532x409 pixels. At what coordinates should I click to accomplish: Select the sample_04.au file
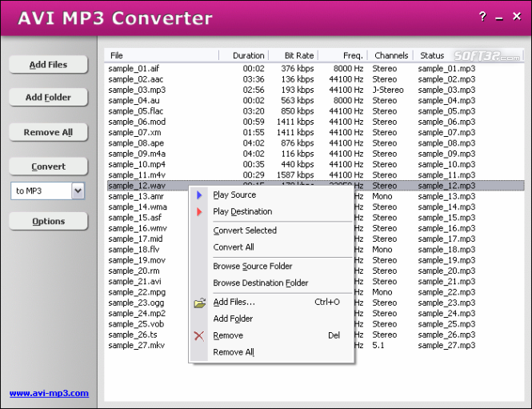tap(134, 101)
